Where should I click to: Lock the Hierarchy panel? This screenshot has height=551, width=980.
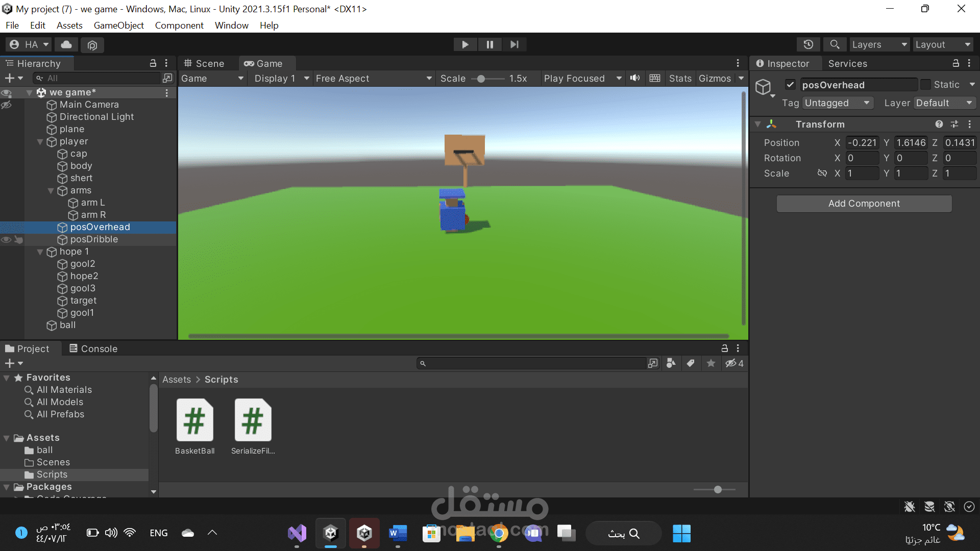click(153, 63)
